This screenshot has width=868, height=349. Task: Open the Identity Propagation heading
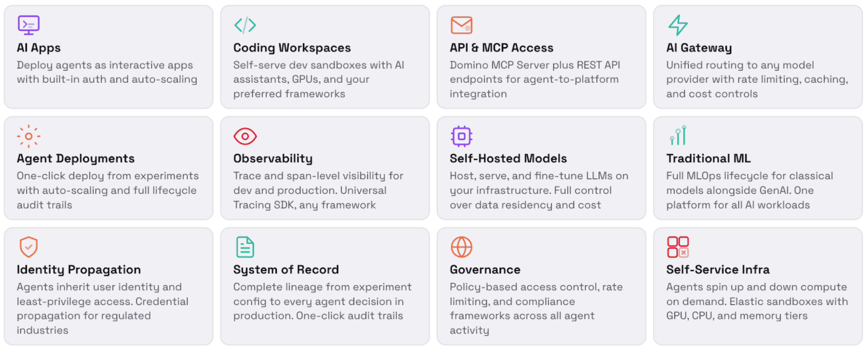tap(79, 270)
